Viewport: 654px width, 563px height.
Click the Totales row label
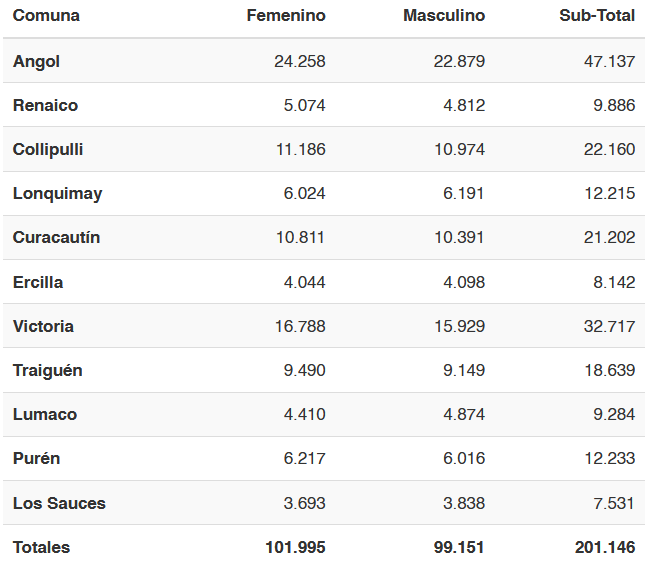(41, 548)
